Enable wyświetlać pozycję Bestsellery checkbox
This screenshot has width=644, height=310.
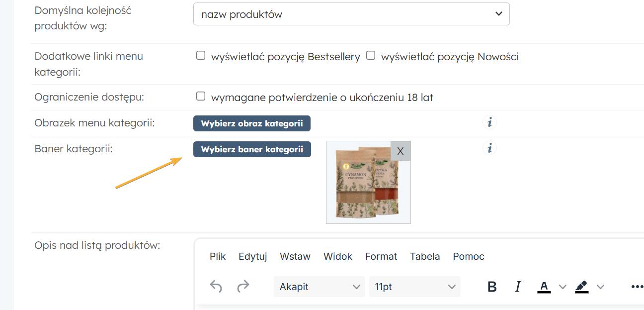[x=201, y=56]
